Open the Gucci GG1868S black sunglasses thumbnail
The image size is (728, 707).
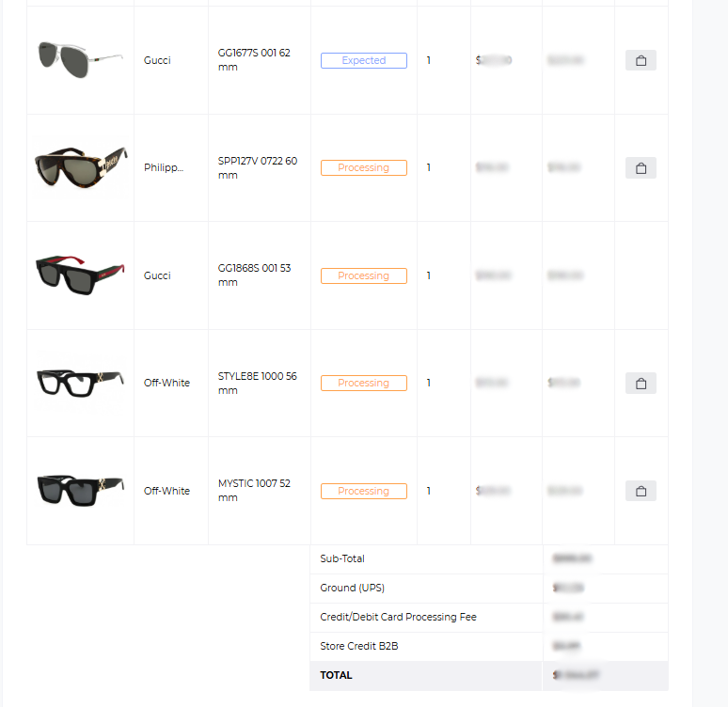coord(81,275)
